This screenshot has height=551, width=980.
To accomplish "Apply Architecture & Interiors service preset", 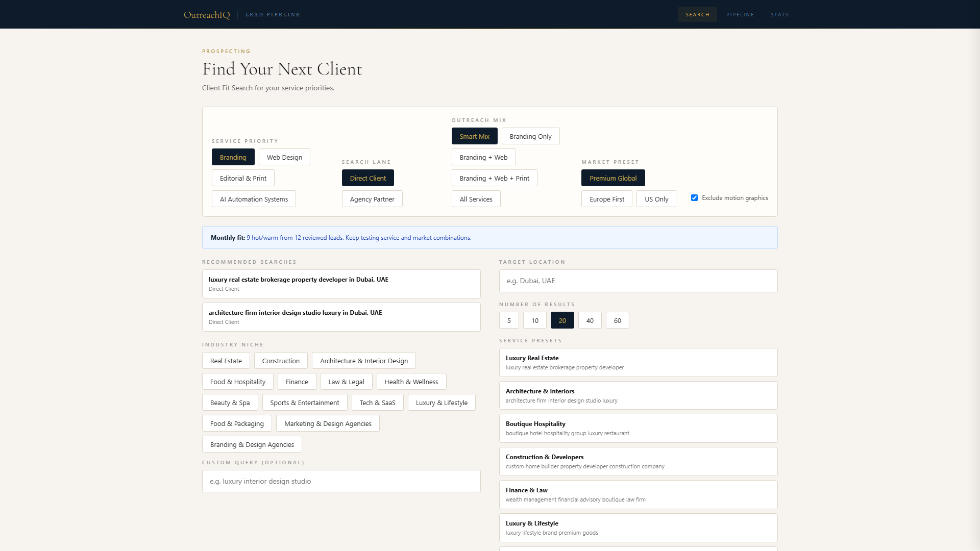I will tap(638, 395).
